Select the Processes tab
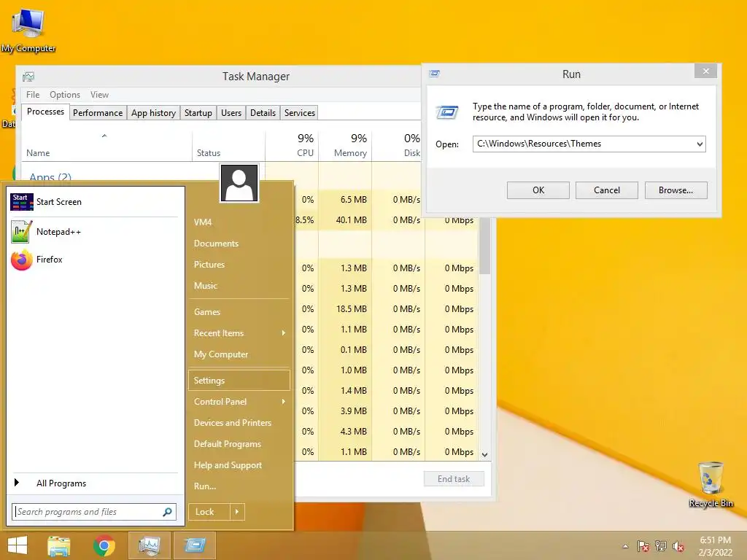This screenshot has width=747, height=560. coord(45,112)
